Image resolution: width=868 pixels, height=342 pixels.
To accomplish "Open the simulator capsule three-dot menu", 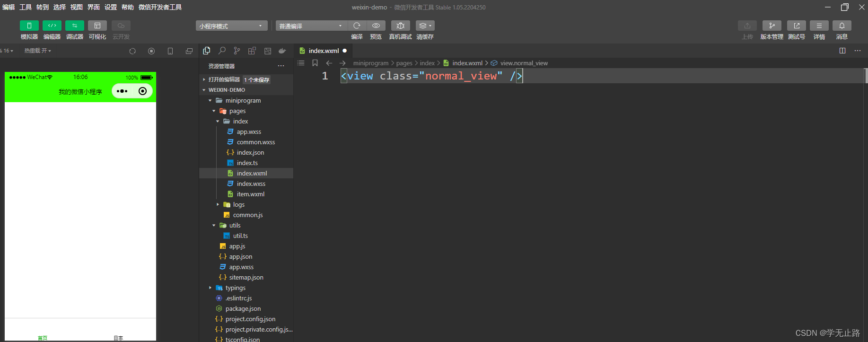I will pos(122,91).
